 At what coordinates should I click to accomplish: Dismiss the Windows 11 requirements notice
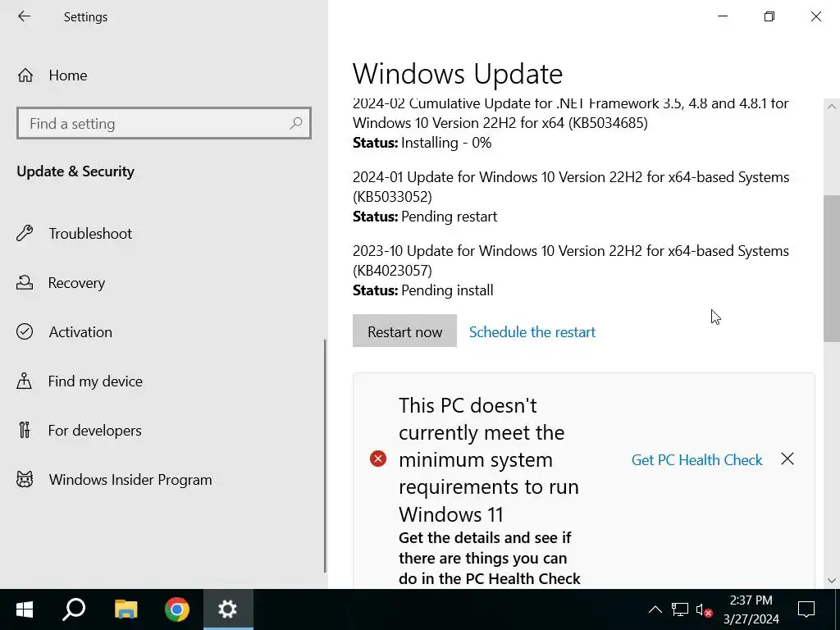(787, 459)
